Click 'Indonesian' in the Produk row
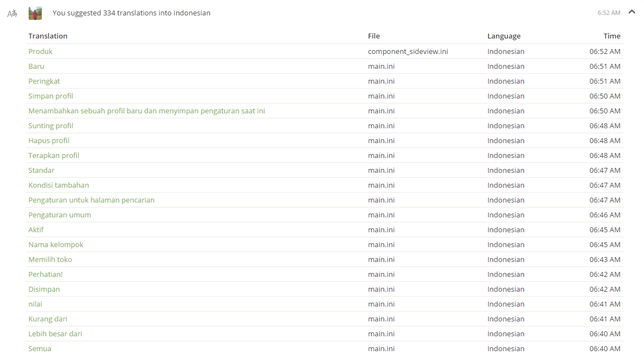This screenshot has height=355, width=644. (506, 51)
